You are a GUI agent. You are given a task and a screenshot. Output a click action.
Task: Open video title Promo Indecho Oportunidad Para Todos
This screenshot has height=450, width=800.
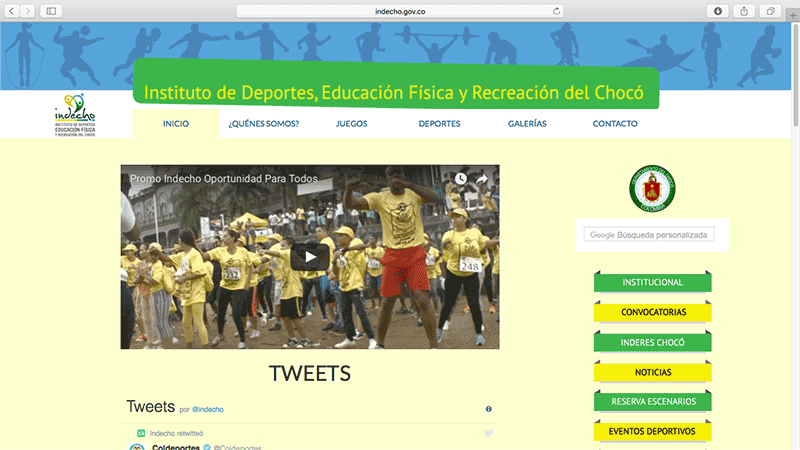223,179
